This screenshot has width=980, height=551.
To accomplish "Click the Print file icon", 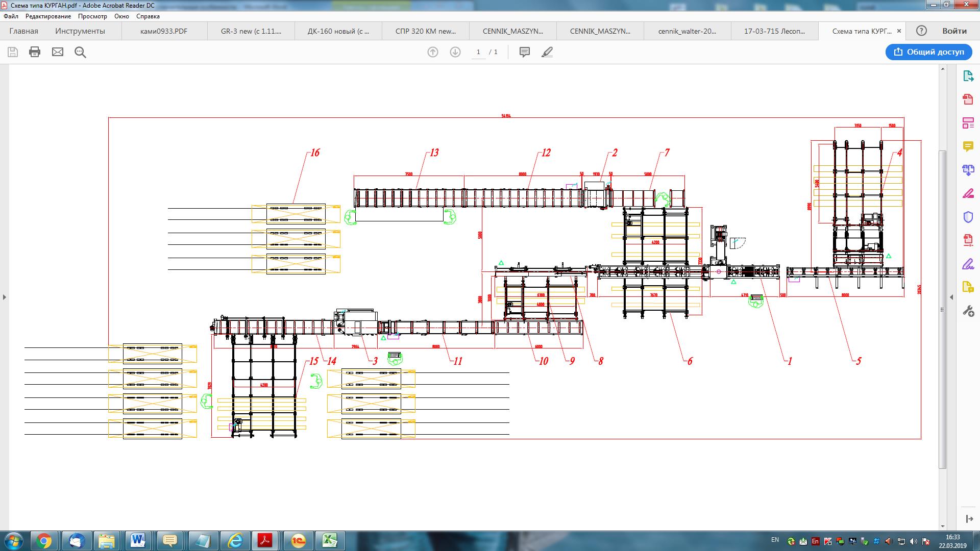I will click(x=35, y=52).
